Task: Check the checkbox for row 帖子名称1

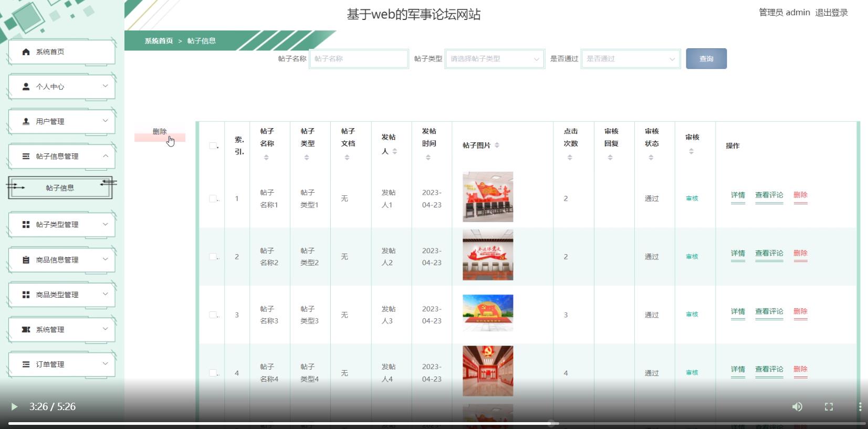Action: click(x=213, y=198)
